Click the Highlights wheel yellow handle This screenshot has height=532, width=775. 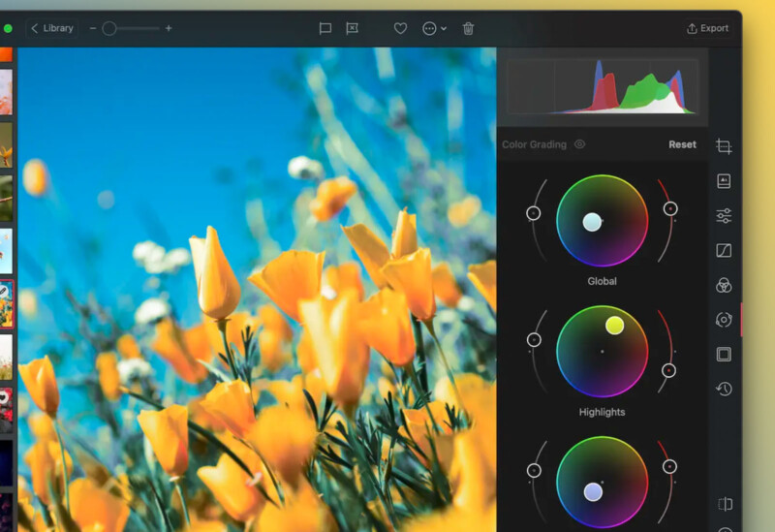tap(614, 326)
